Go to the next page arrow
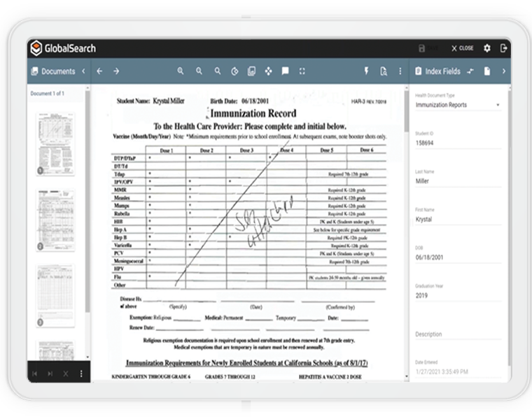 tap(116, 71)
